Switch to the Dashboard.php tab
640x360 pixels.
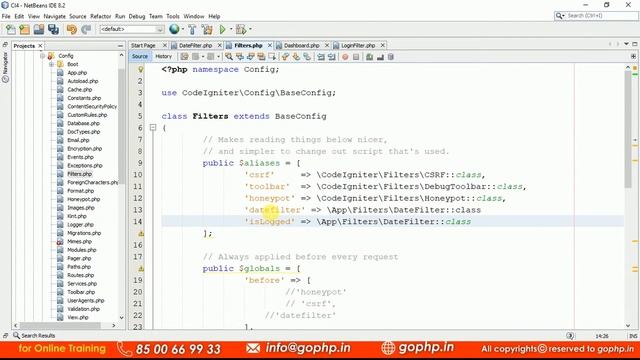coord(302,45)
